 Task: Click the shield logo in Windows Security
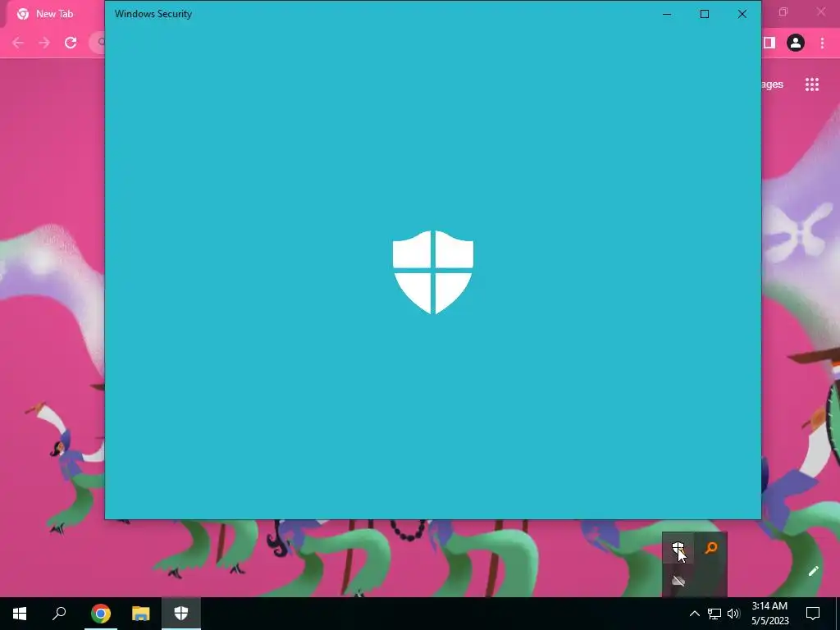tap(433, 272)
